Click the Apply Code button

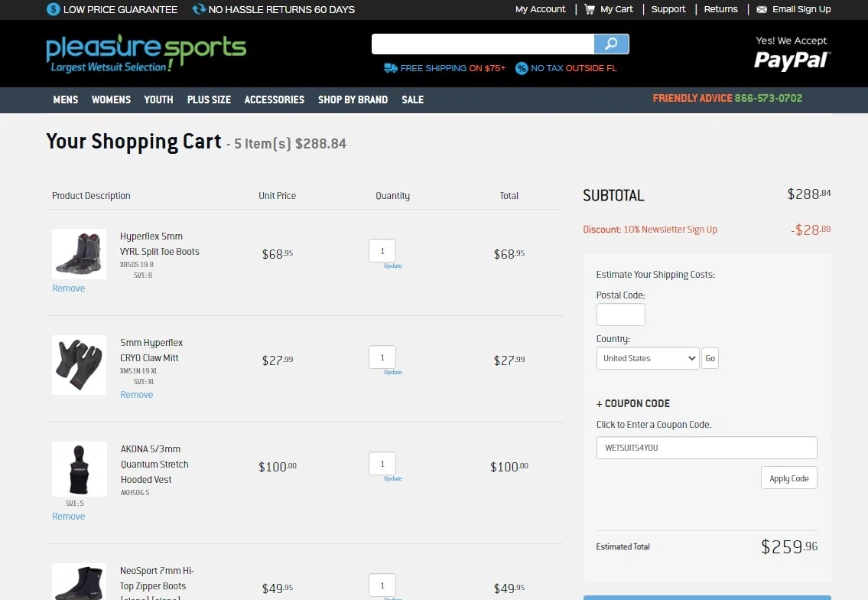[788, 478]
